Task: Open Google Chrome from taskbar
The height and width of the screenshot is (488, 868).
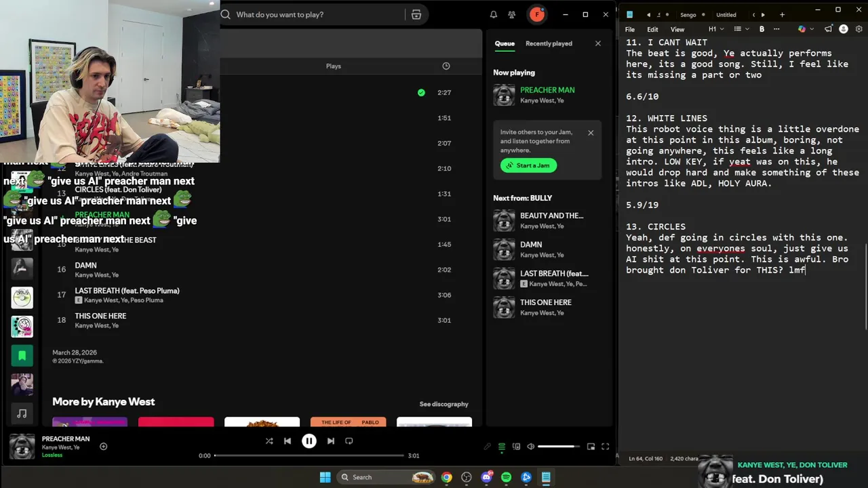Action: [446, 477]
